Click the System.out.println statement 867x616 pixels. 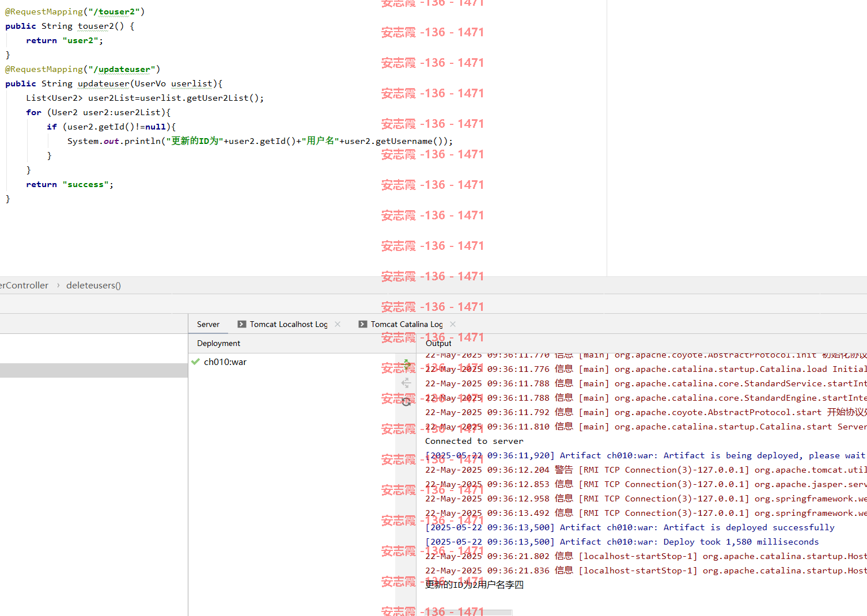(260, 141)
